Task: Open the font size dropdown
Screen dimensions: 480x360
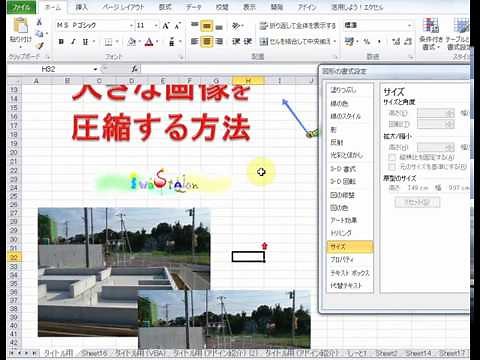Action: 156,26
